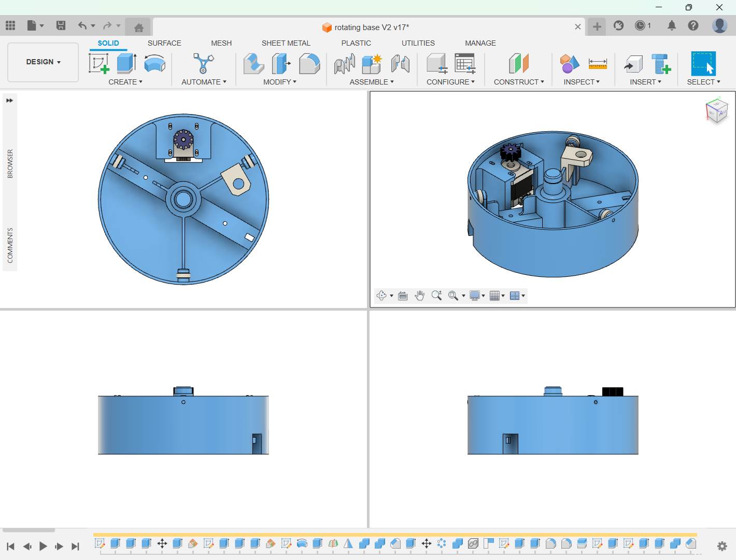Open the ASSEMBLE dropdown menu
This screenshot has height=560, width=736.
372,82
